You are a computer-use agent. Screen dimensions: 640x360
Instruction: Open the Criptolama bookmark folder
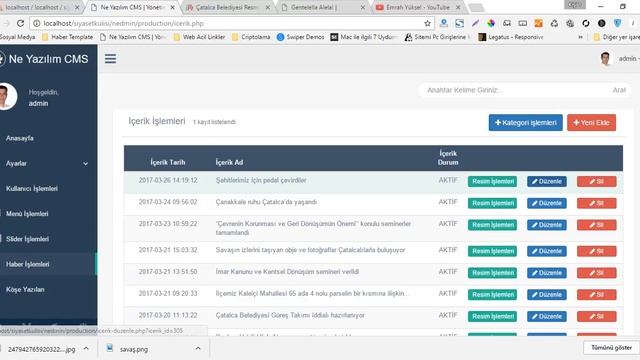point(251,37)
